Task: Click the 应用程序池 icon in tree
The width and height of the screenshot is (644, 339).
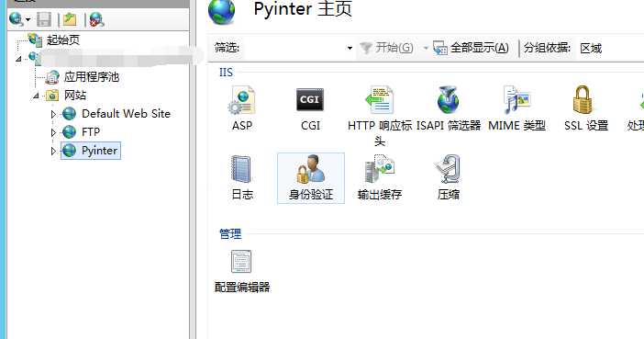Action: 52,77
